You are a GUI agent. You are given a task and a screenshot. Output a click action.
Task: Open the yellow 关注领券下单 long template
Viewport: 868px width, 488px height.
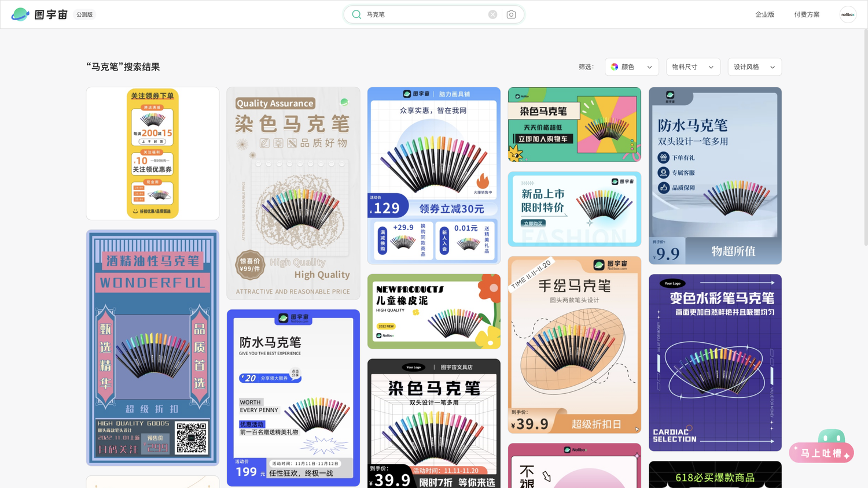point(153,153)
